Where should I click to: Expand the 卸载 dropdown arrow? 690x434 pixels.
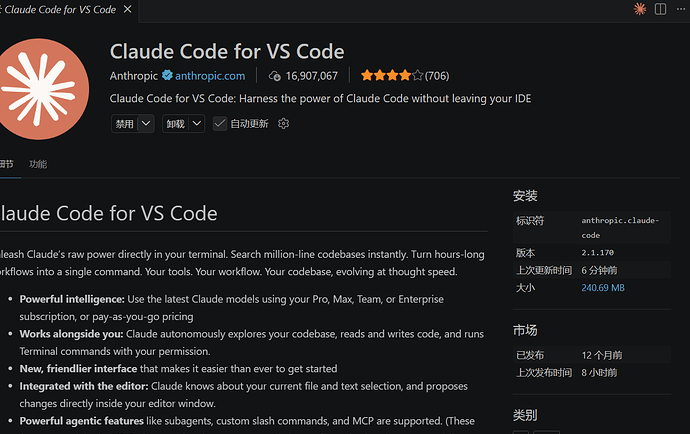click(x=197, y=124)
